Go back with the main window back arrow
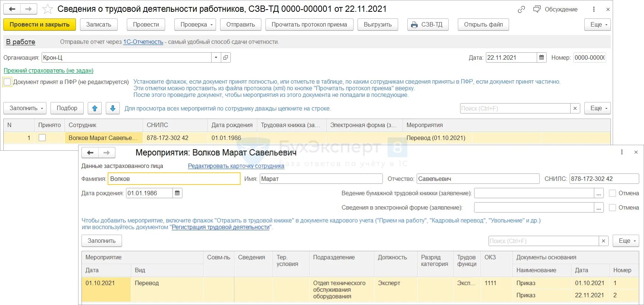This screenshot has height=305, width=644. [x=12, y=9]
